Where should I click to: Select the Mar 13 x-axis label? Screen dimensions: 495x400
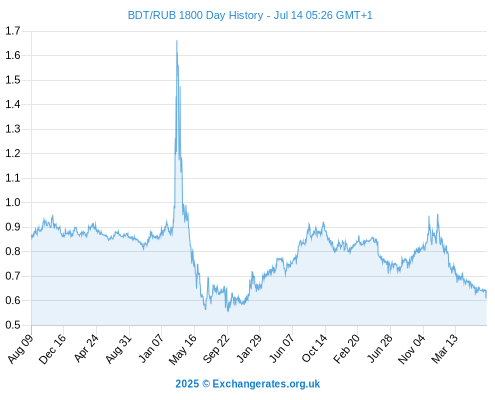(444, 349)
